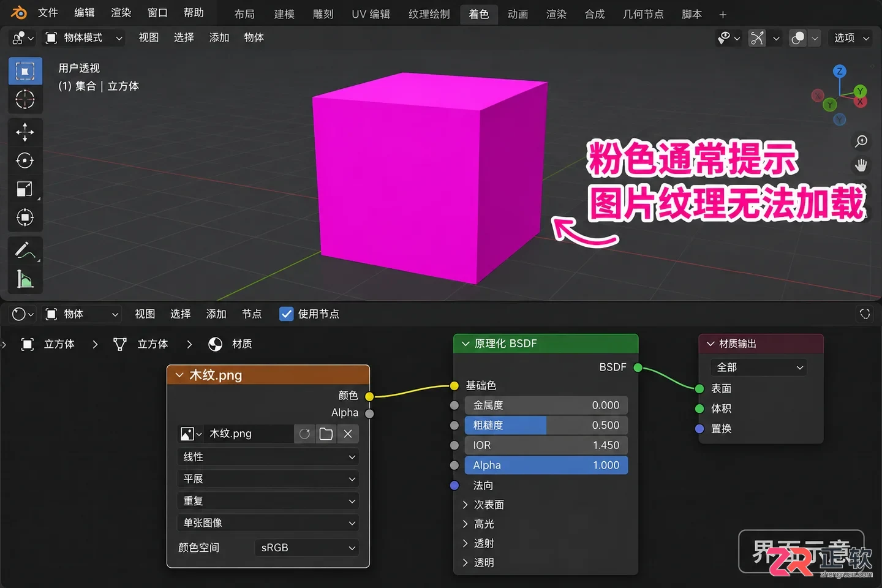Add a new workspace with plus icon
The width and height of the screenshot is (882, 588).
pyautogui.click(x=723, y=14)
